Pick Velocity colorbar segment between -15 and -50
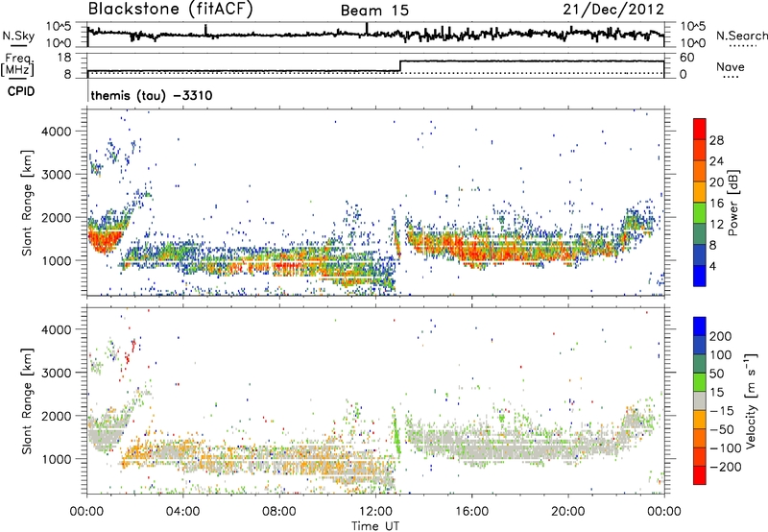 coord(700,420)
